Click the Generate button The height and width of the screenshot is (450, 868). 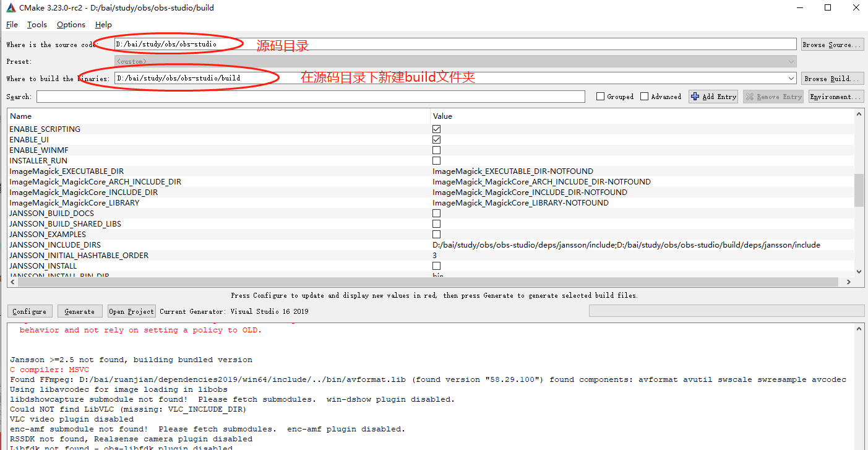[x=80, y=311]
